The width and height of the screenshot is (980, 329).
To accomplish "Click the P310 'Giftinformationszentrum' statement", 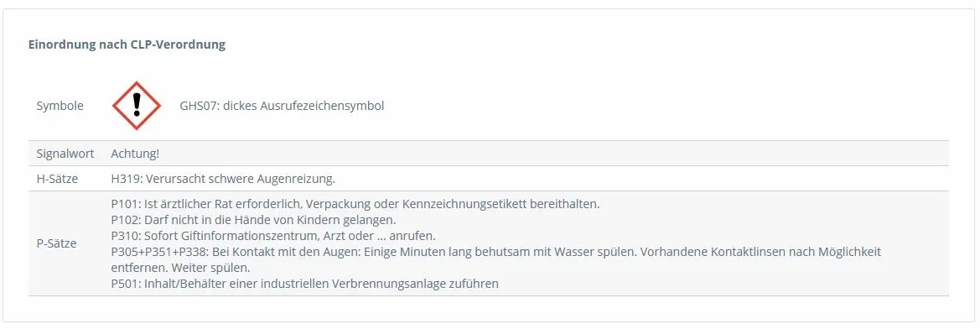I will [x=273, y=237].
